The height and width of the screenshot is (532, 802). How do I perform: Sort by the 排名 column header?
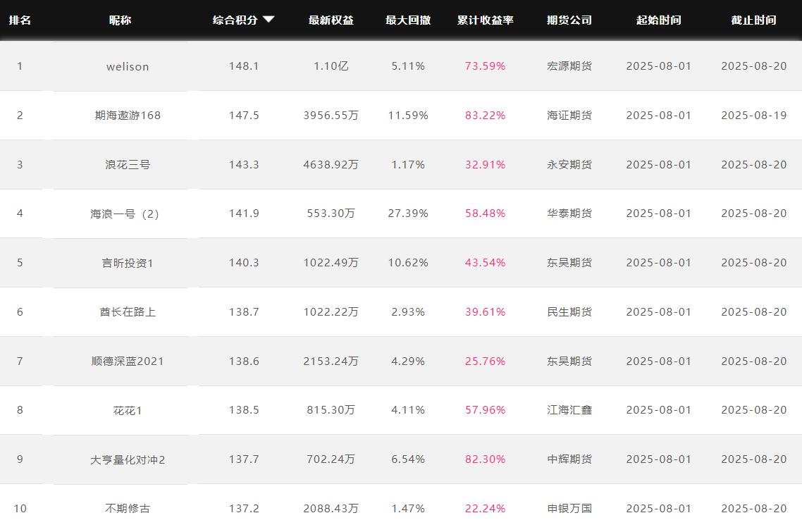[20, 20]
